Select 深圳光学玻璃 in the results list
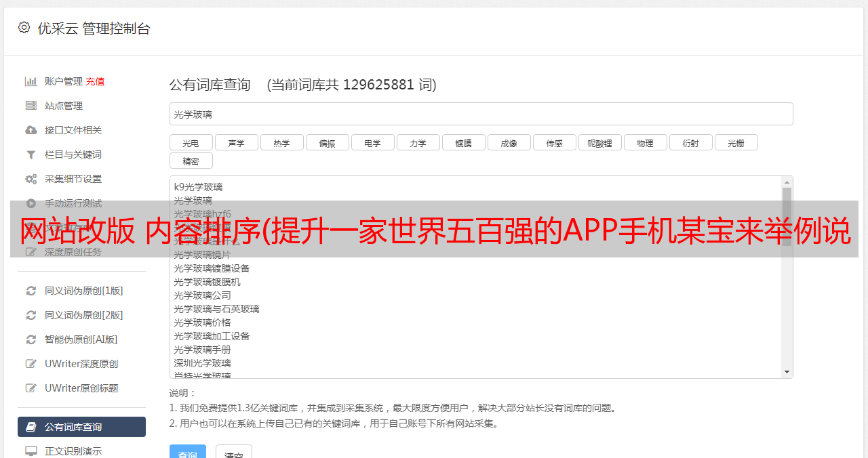 tap(202, 363)
